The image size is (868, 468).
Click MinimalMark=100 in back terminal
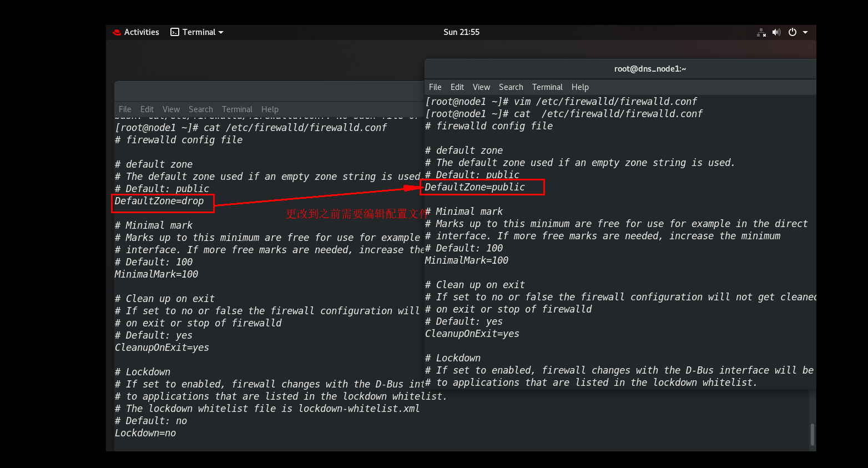(x=157, y=274)
